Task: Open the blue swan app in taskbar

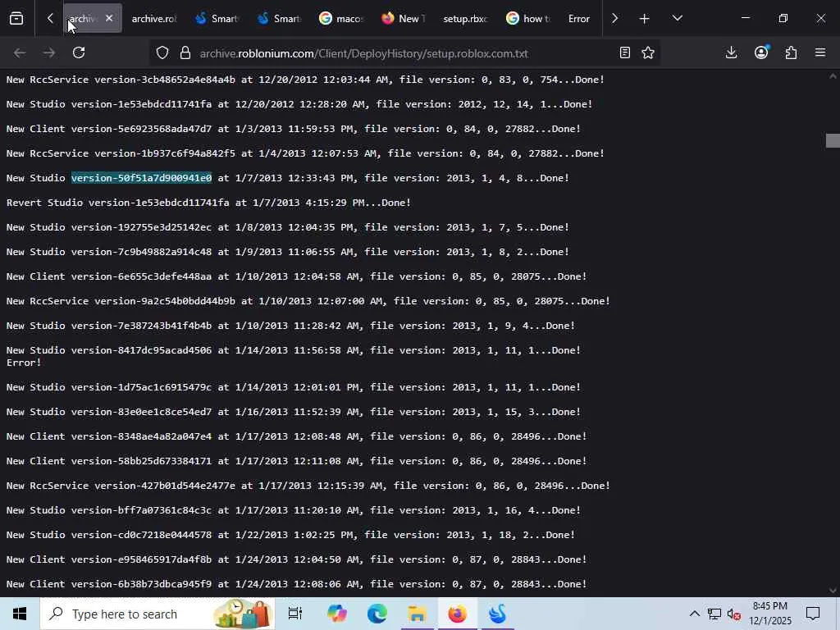Action: coord(498,614)
